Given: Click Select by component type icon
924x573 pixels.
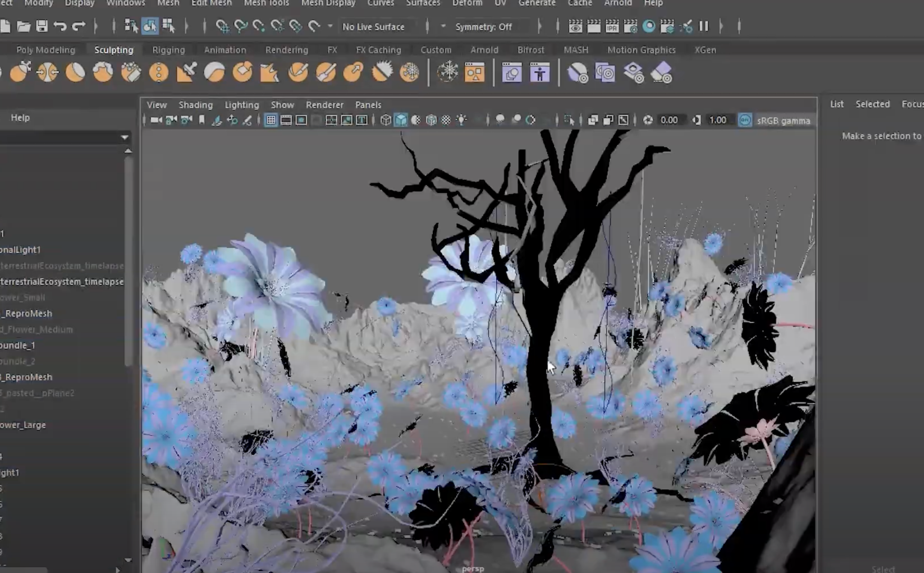Looking at the screenshot, I should point(168,27).
